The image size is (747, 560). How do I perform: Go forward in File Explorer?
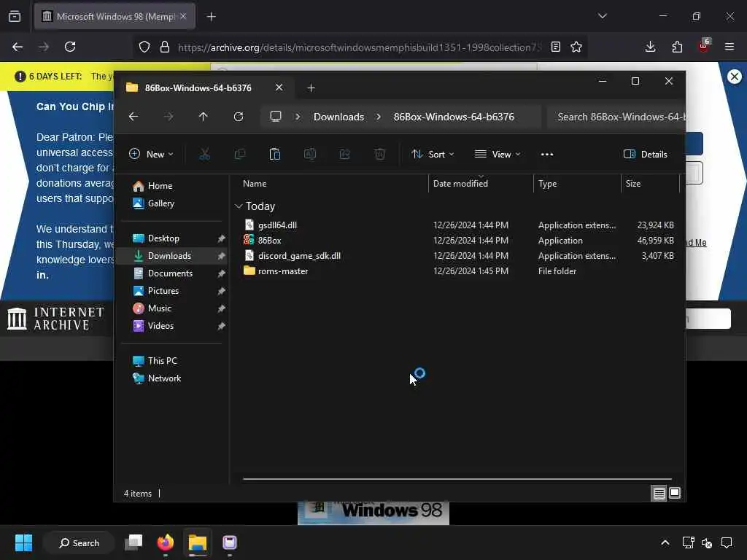169,117
